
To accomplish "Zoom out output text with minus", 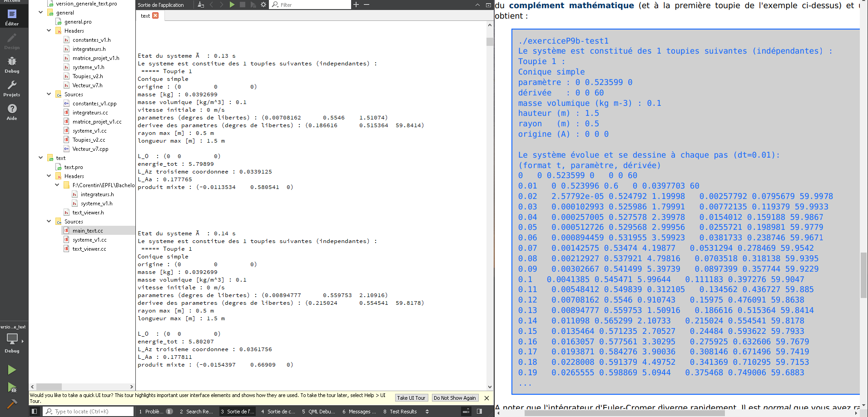I will click(x=367, y=5).
